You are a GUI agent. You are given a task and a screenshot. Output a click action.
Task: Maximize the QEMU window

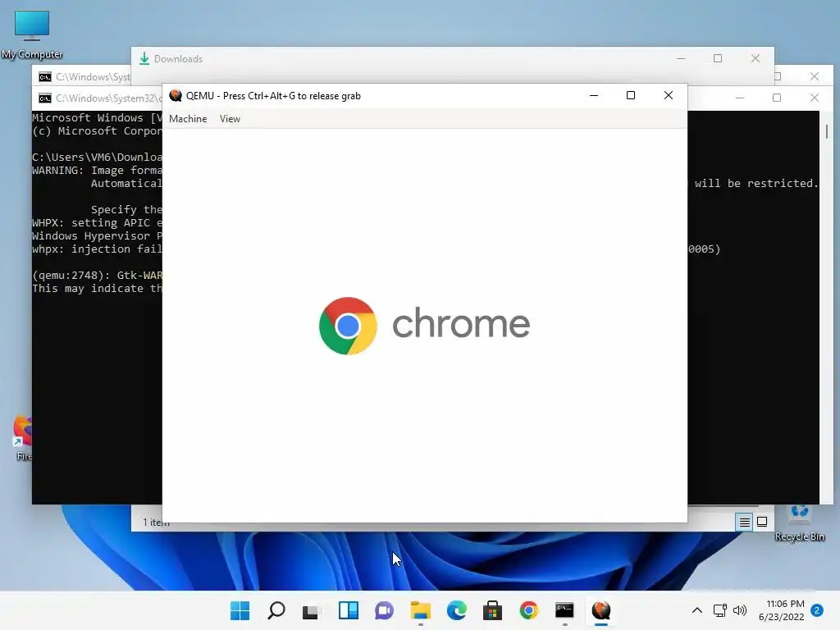coord(631,95)
